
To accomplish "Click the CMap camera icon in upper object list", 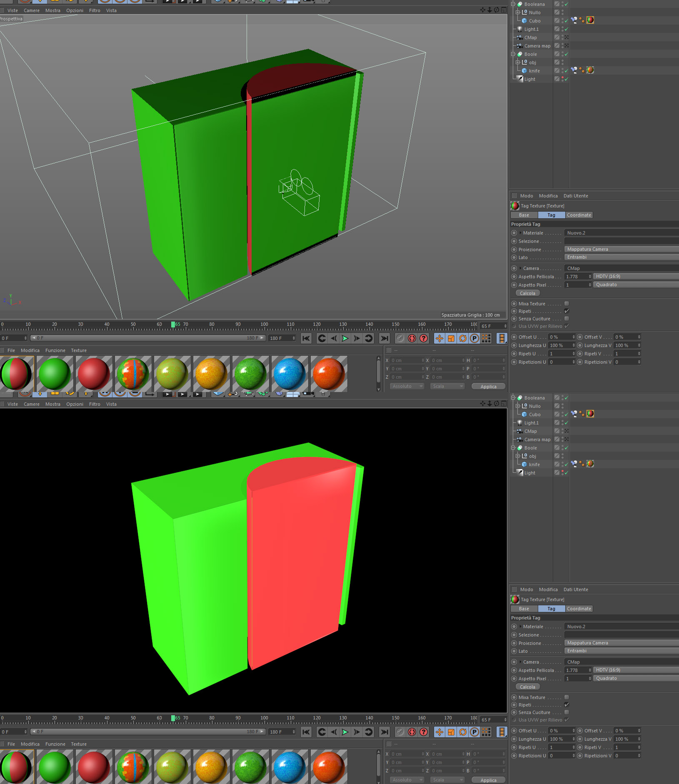I will click(x=519, y=37).
